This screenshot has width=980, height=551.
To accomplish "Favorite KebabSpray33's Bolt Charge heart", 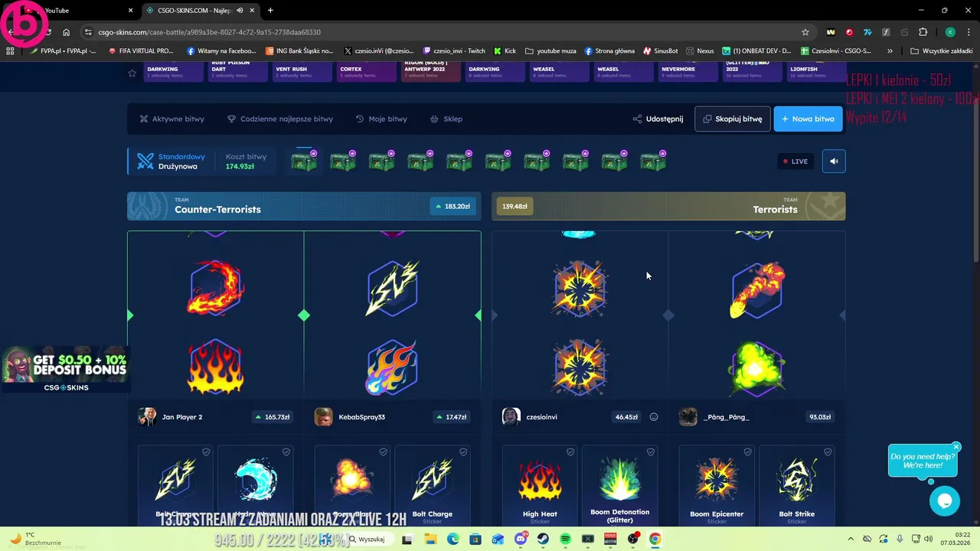I will point(463,452).
